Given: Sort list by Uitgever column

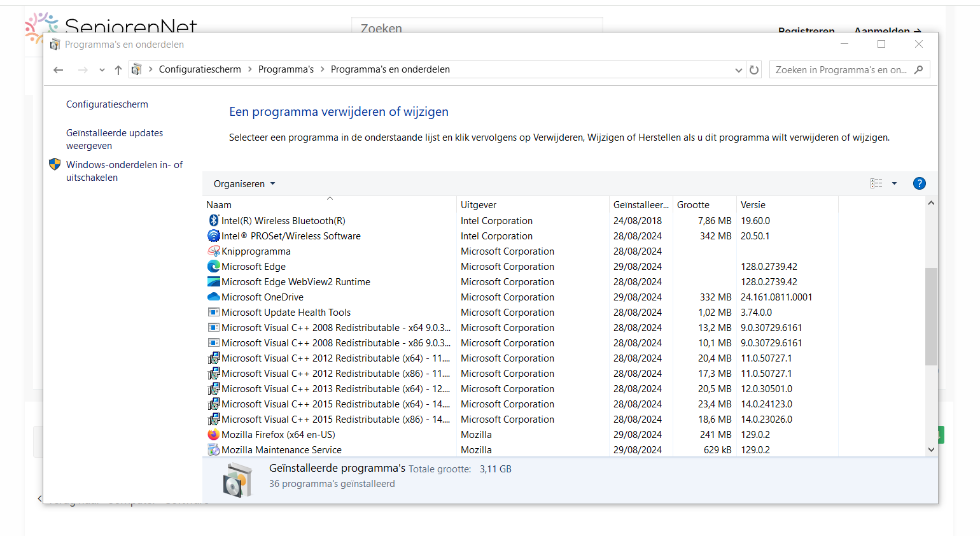Looking at the screenshot, I should (479, 205).
